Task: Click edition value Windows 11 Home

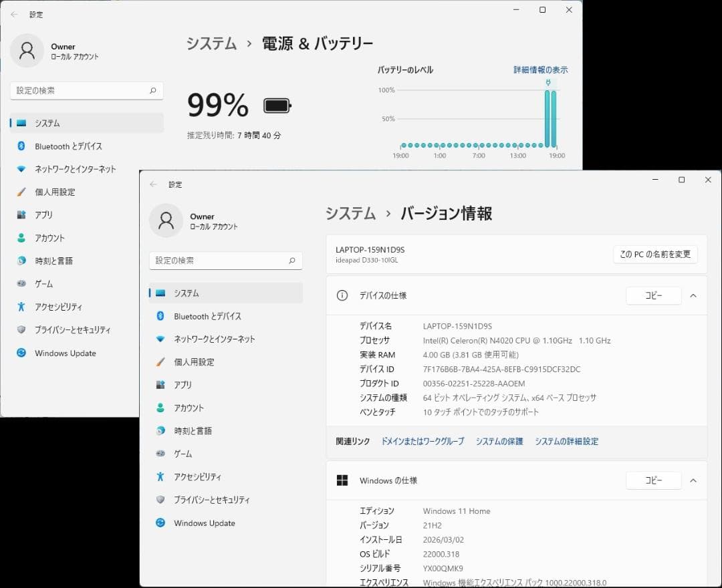Action: [x=457, y=510]
